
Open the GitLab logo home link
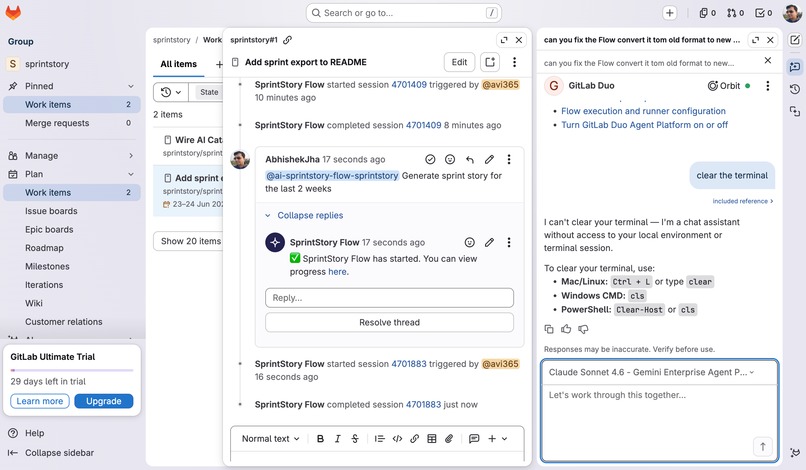(x=13, y=12)
